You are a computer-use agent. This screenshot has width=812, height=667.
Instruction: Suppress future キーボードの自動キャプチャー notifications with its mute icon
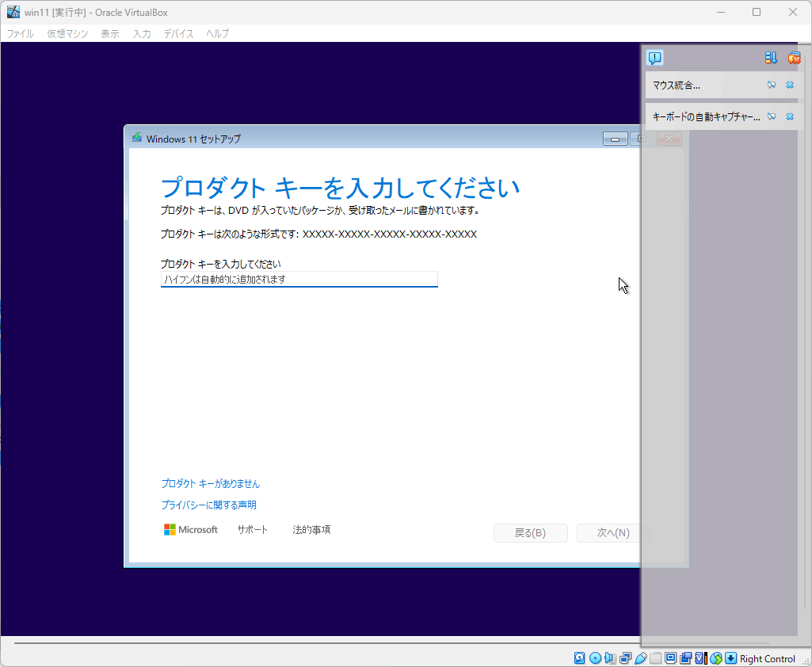click(x=771, y=116)
